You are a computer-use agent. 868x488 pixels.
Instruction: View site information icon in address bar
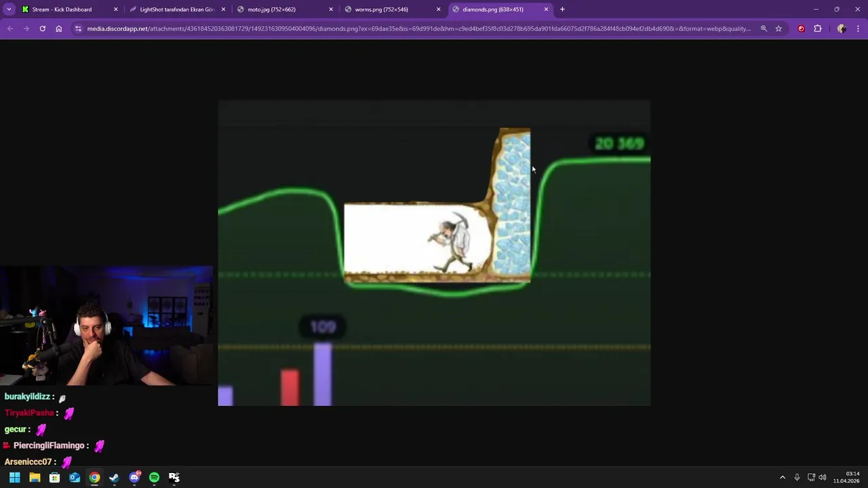[79, 28]
